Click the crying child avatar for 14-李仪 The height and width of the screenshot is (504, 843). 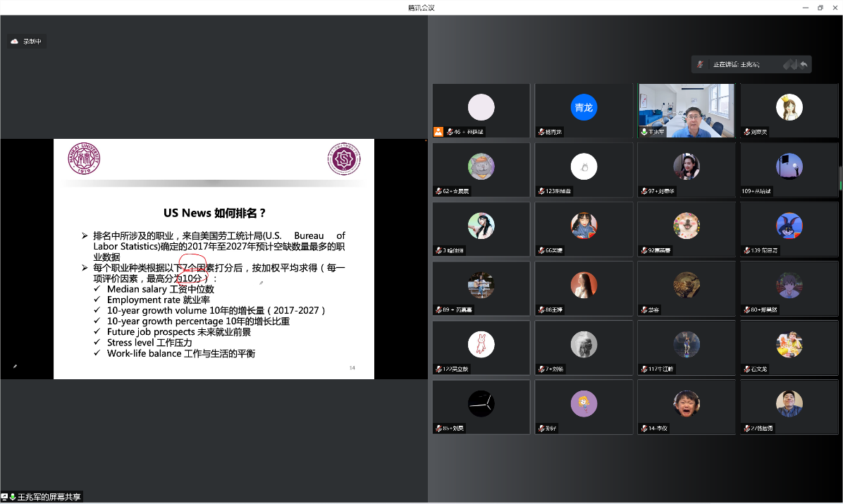tap(686, 403)
